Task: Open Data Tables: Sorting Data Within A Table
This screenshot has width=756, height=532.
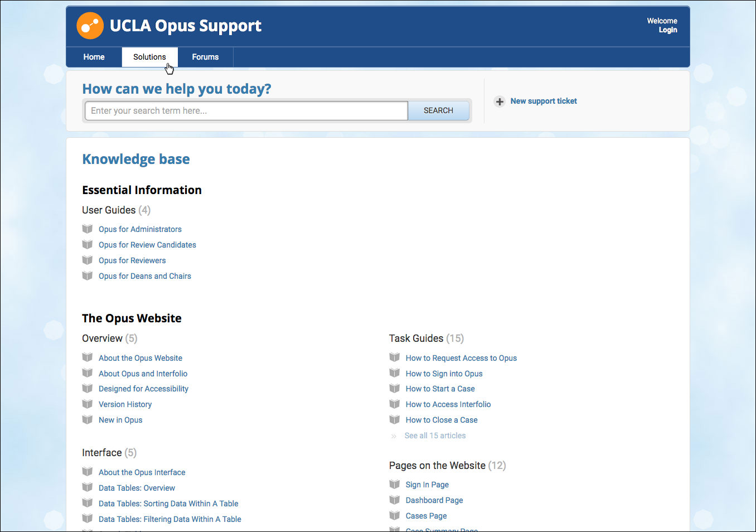Action: coord(168,504)
